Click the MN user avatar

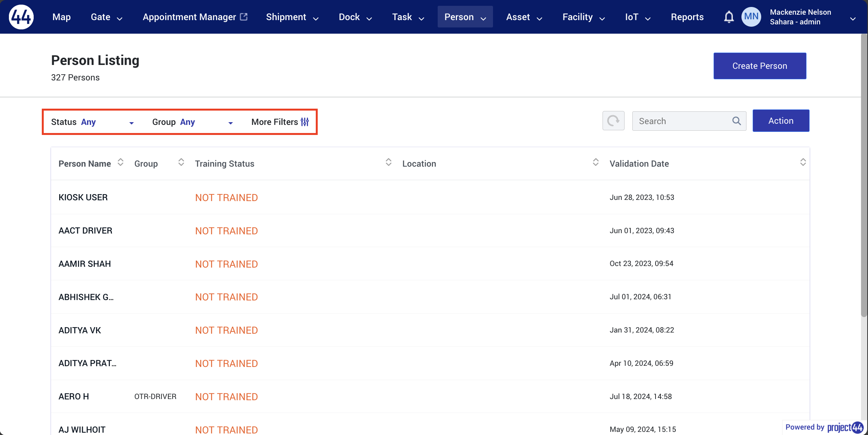[x=751, y=17]
